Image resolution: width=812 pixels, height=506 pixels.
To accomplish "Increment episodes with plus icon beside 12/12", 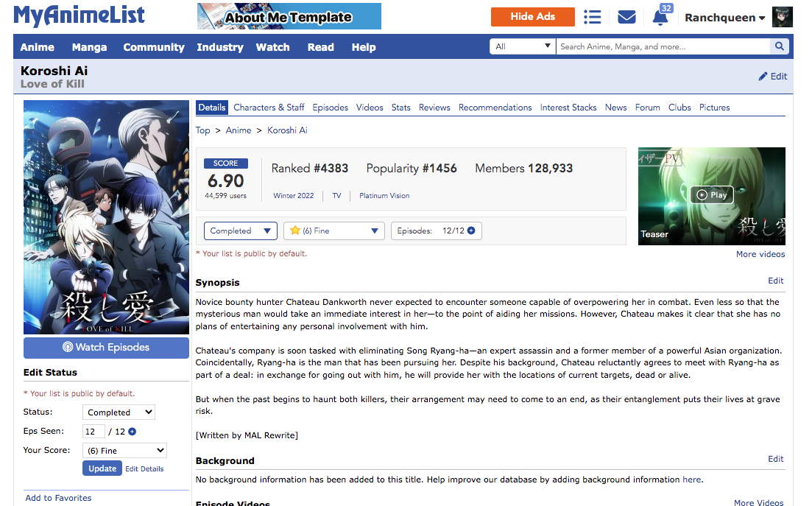I will point(471,231).
